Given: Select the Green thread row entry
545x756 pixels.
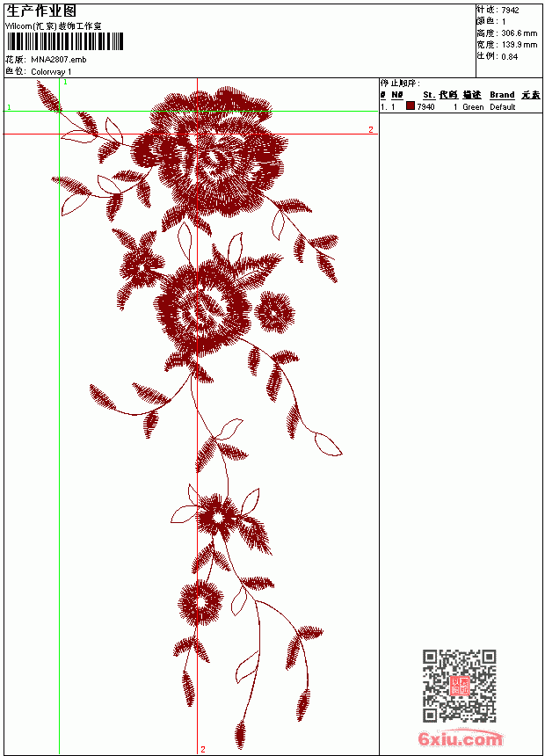Looking at the screenshot, I should point(473,107).
